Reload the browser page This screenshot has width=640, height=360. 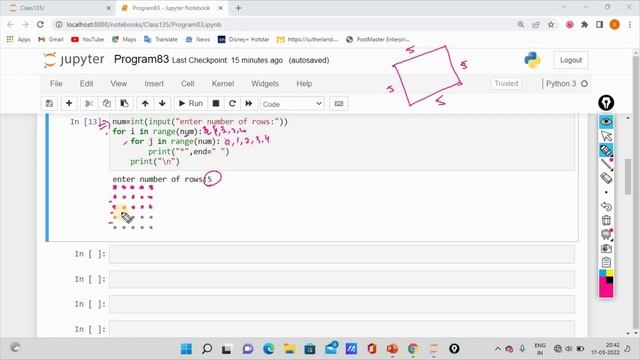(40, 24)
